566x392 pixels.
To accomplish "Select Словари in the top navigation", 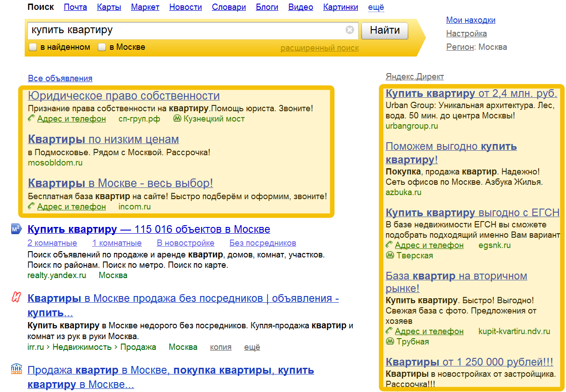I will [x=229, y=7].
